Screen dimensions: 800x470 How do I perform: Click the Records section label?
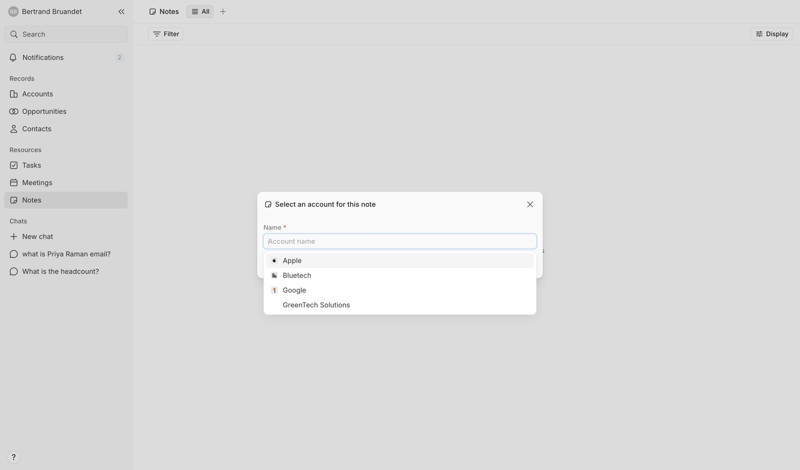(22, 79)
